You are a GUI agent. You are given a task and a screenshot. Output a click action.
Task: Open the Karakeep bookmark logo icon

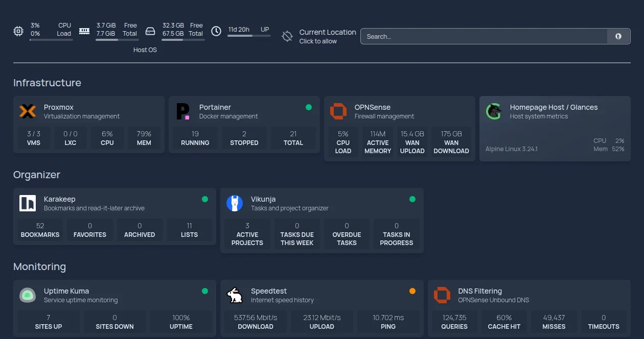pyautogui.click(x=28, y=203)
